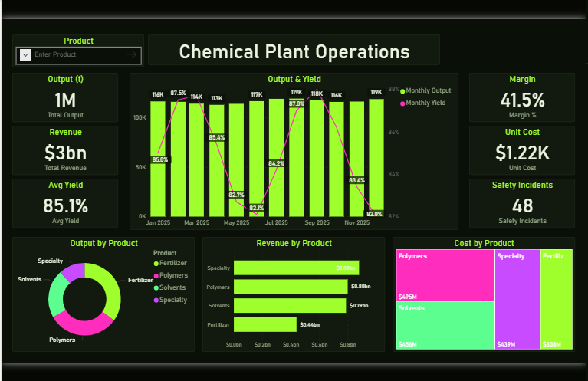Select the Monthly Yield legend marker
Viewport: 588px width, 381px height.
402,103
